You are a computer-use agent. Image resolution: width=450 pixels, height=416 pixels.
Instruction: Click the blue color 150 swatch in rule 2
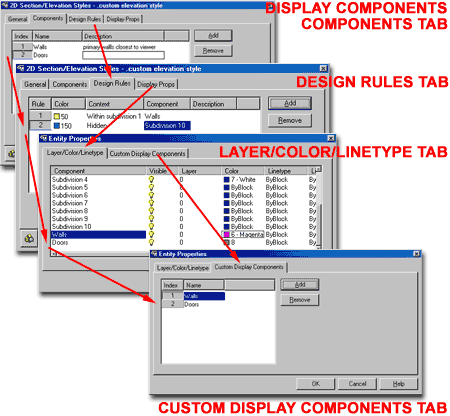pos(57,126)
